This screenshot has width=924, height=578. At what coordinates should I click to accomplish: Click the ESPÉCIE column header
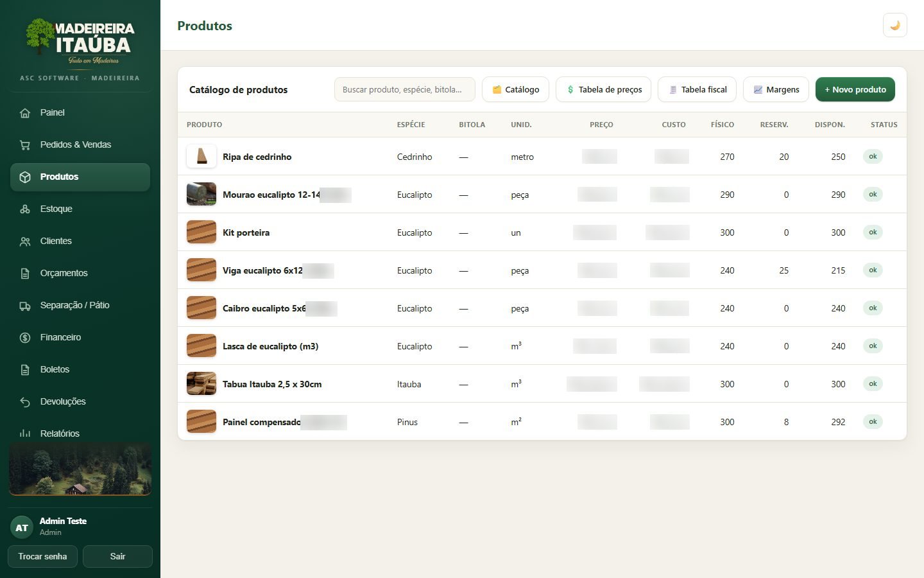point(411,125)
